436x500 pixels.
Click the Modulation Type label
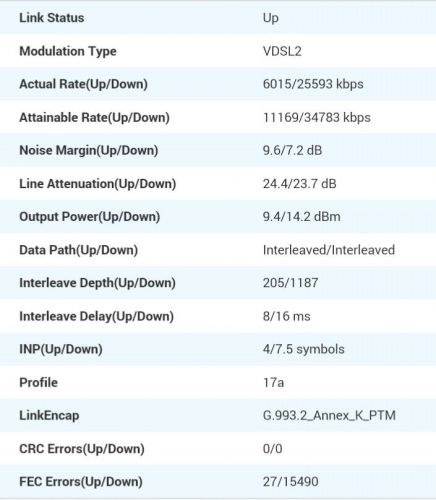tap(68, 51)
